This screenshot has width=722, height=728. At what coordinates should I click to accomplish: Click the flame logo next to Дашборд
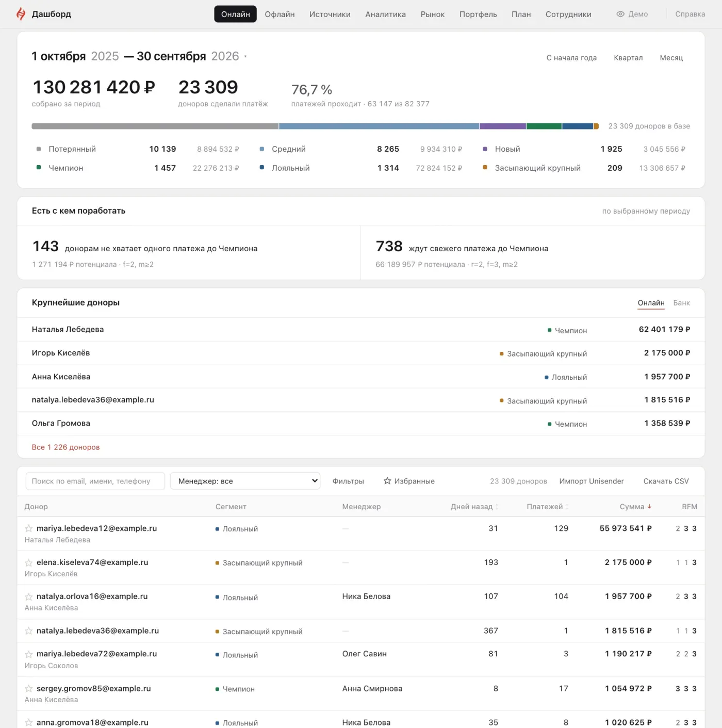[x=21, y=14]
